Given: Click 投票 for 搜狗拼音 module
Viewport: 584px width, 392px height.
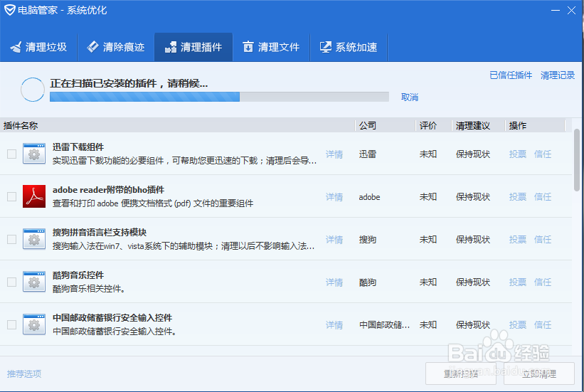Looking at the screenshot, I should (x=518, y=240).
